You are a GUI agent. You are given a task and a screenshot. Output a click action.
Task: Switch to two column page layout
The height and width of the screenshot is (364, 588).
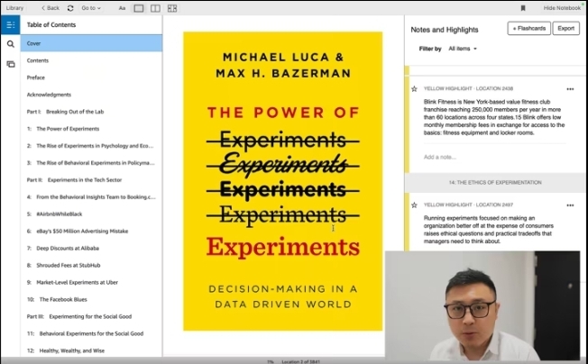(155, 8)
